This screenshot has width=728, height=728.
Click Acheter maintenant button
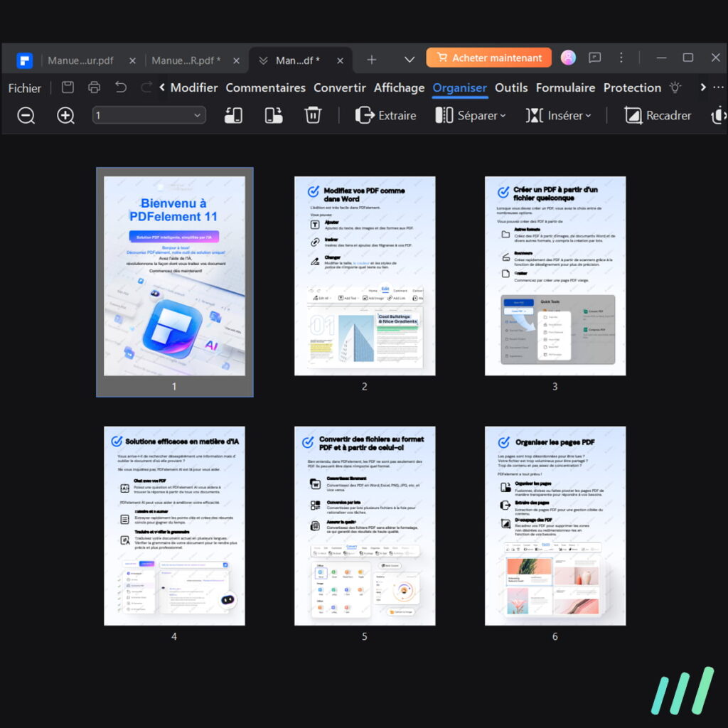pos(489,58)
